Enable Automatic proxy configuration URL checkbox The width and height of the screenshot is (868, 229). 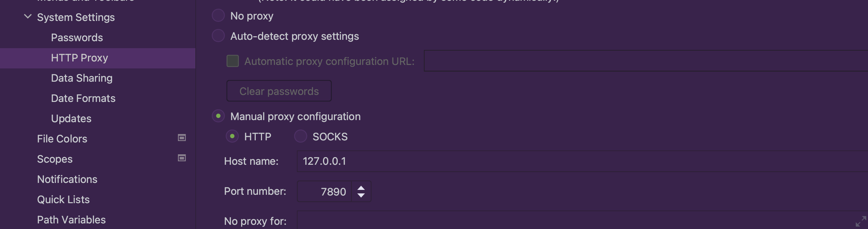point(233,61)
